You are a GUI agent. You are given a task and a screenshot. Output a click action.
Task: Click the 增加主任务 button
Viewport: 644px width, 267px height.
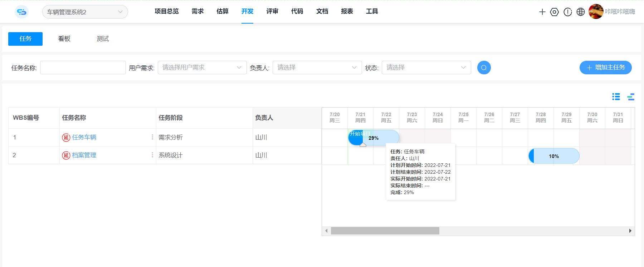[606, 68]
